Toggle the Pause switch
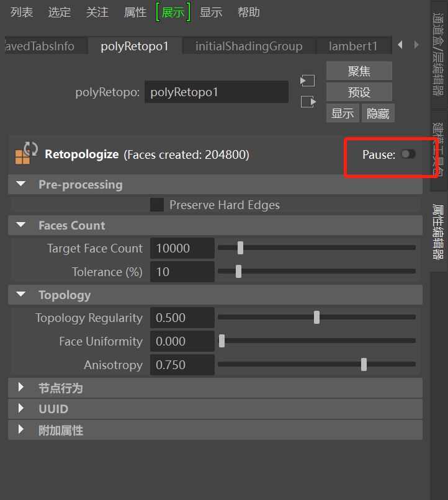The height and width of the screenshot is (500, 448). coord(408,154)
